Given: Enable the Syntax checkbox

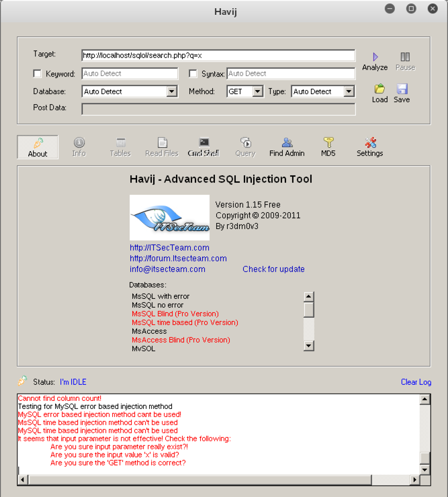Looking at the screenshot, I should 193,73.
